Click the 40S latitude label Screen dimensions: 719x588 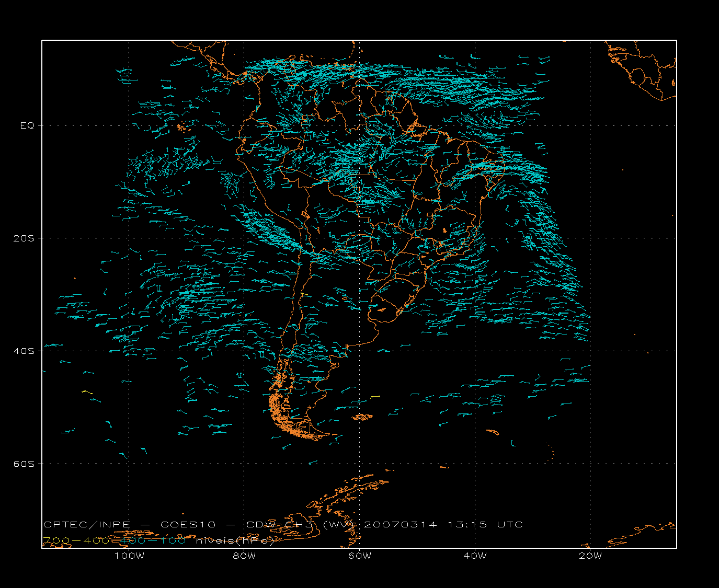(24, 351)
